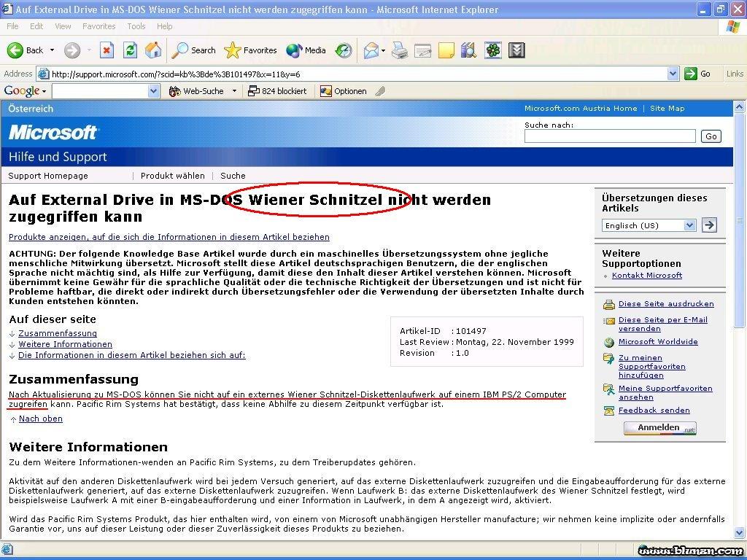This screenshot has height=560, width=747.
Task: Launch ICQ with the green flower icon
Action: [493, 50]
